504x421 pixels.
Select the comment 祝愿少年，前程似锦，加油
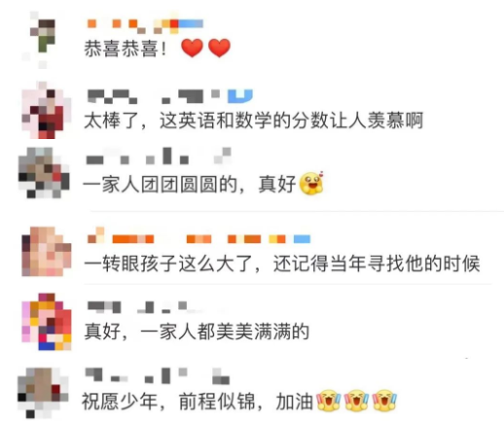[x=198, y=402]
